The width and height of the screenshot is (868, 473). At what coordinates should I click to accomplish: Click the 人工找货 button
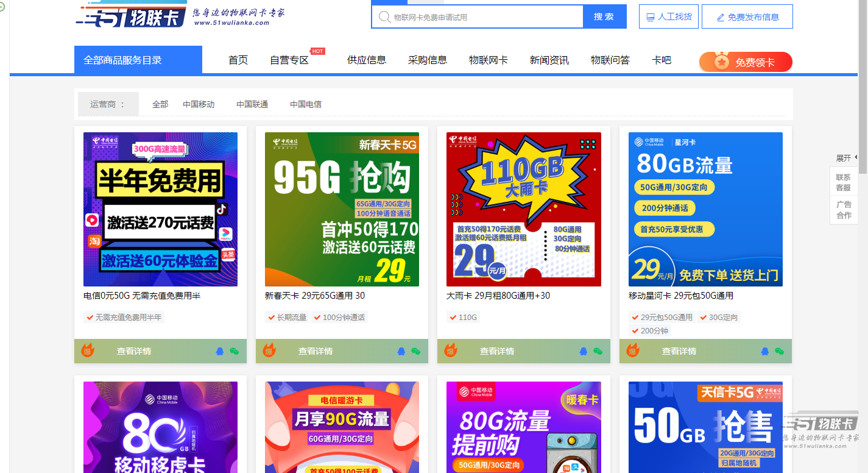669,16
